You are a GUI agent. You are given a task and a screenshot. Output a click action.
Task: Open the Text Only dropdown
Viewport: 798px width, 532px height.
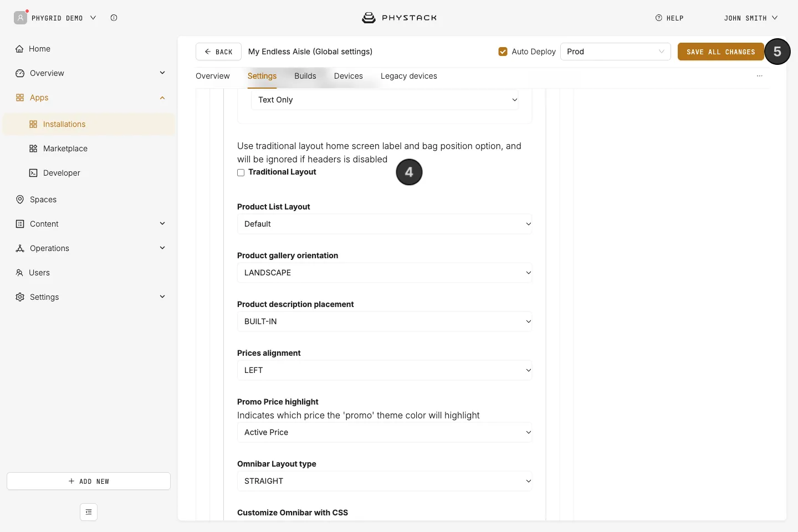pyautogui.click(x=385, y=100)
